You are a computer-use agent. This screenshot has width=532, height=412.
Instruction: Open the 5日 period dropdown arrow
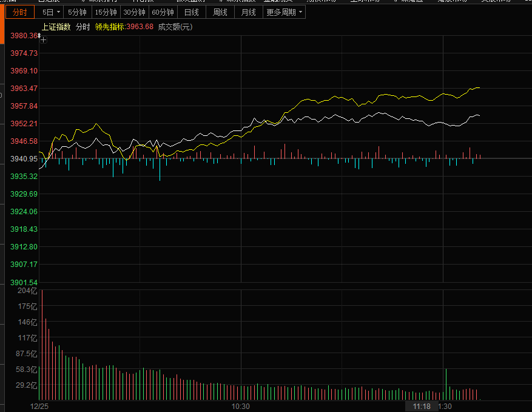coord(58,12)
